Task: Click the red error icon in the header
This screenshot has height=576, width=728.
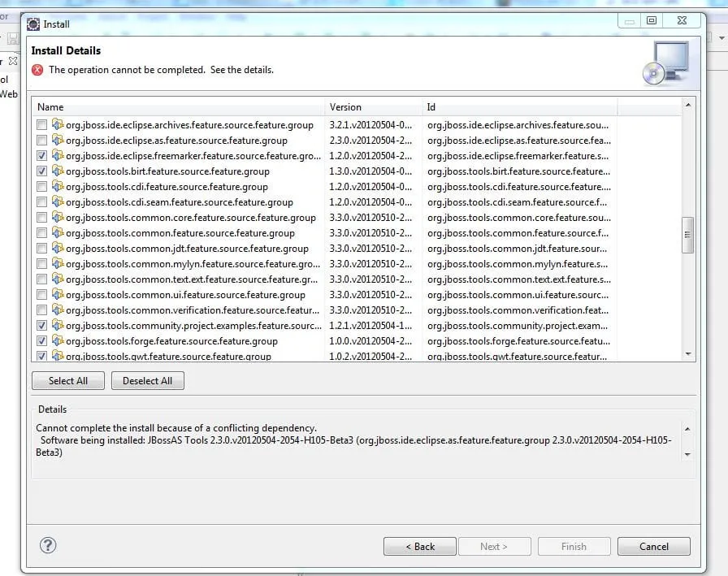Action: [37, 70]
